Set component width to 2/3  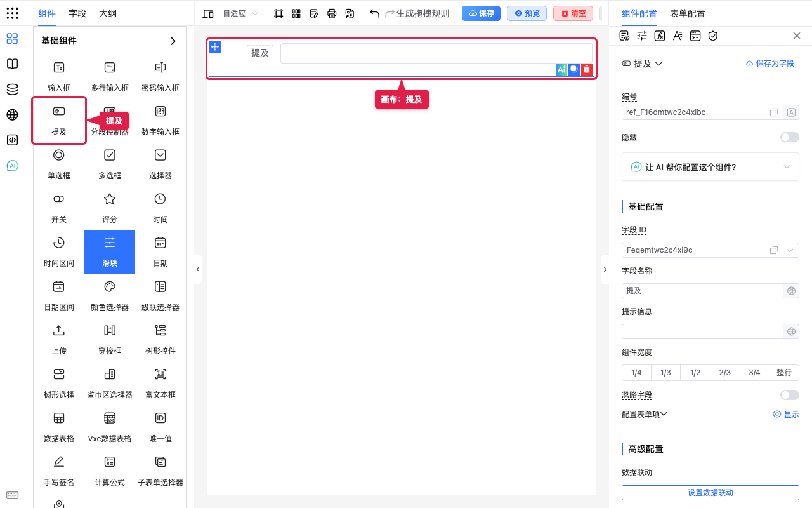[x=725, y=373]
